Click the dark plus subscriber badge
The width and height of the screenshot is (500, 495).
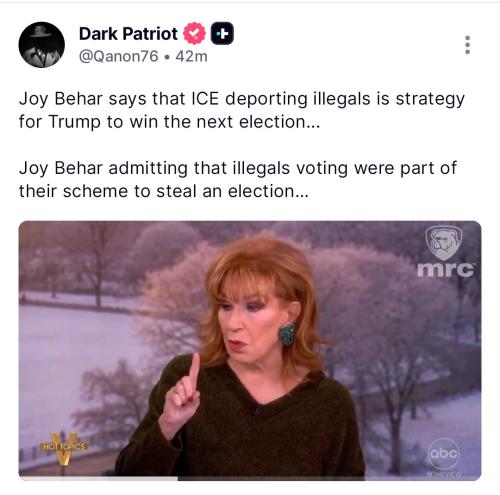click(222, 34)
